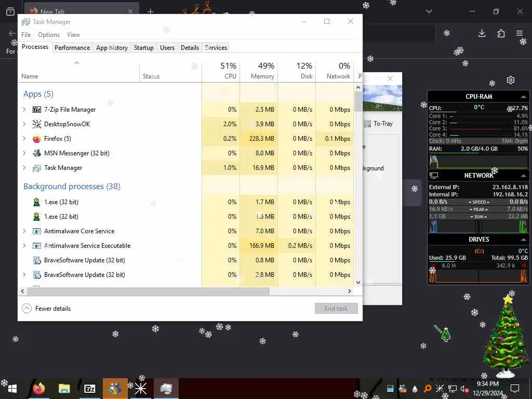Expand Antimalware Core Service entry
The image size is (532, 399).
(x=24, y=231)
